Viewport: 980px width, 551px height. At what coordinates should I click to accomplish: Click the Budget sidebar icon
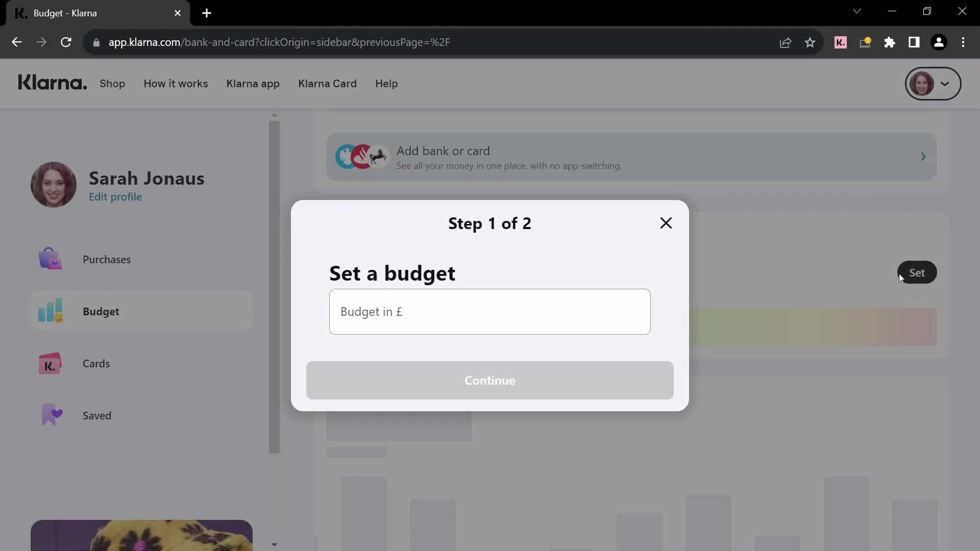[51, 311]
